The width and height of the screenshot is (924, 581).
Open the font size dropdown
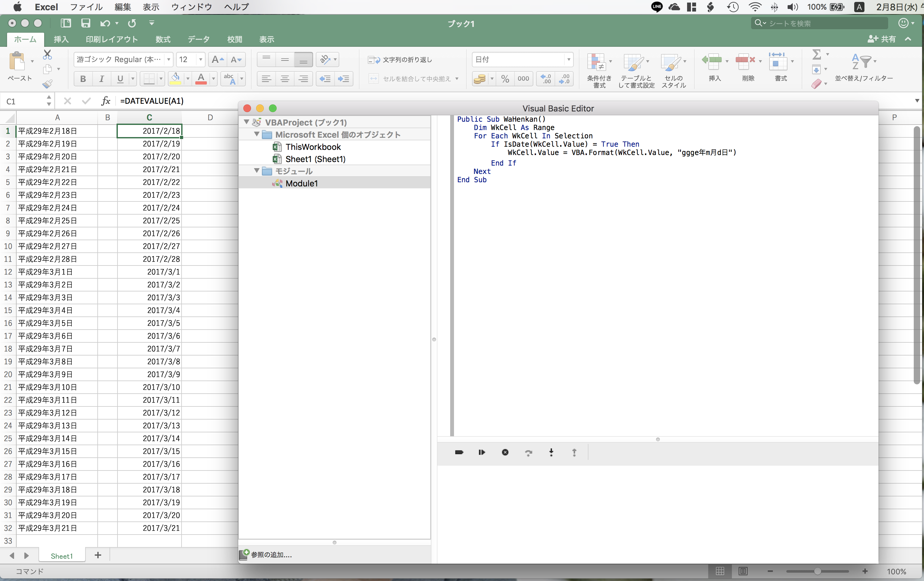coord(200,60)
